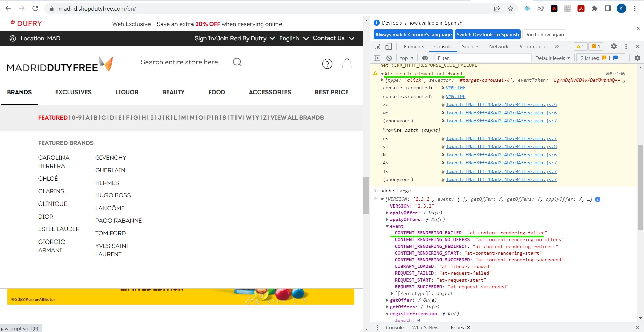Screen dimensions: 644x332
Task: Expand the [[Prototype]]: Object entry
Action: pyautogui.click(x=392, y=294)
